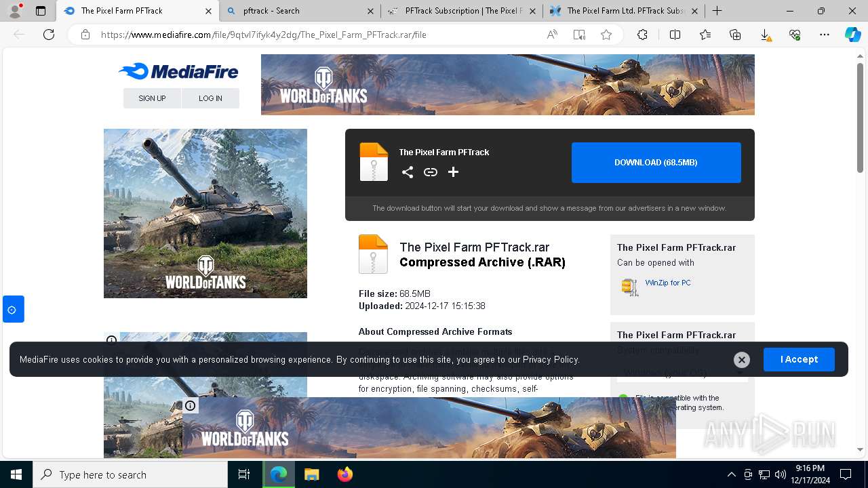Open browser profile icon
The image size is (868, 488).
coord(15,11)
